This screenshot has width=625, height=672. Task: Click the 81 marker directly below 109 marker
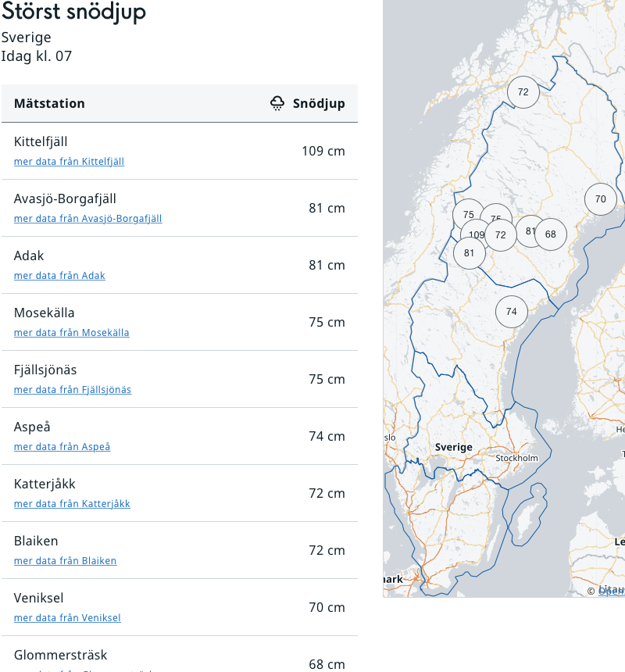point(470,253)
